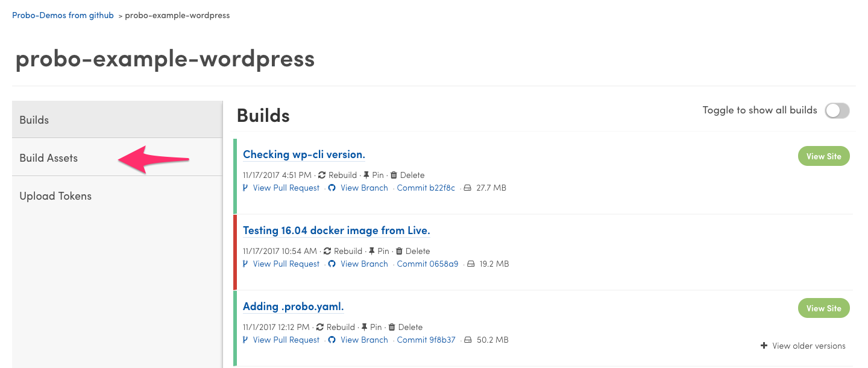868x368 pixels.
Task: Open Commit b22f8c link
Action: point(426,188)
